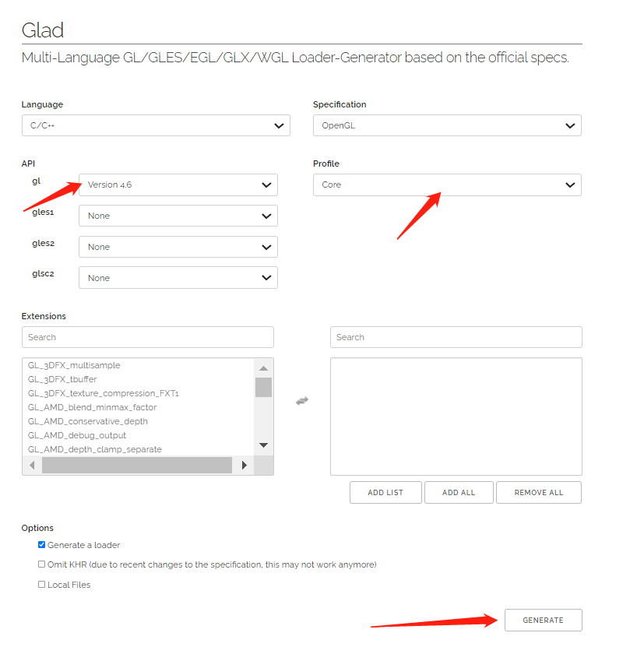Open the gl API version dropdown

tap(178, 185)
